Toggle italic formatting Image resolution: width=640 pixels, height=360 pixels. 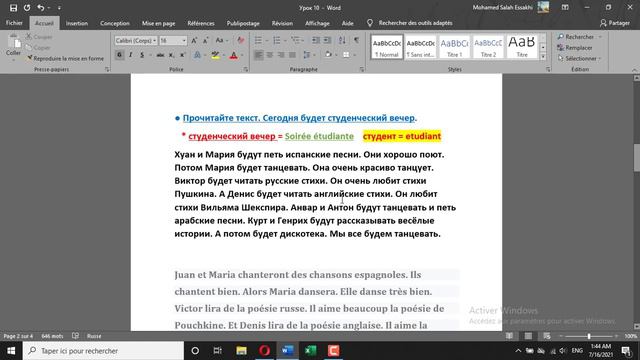click(131, 55)
